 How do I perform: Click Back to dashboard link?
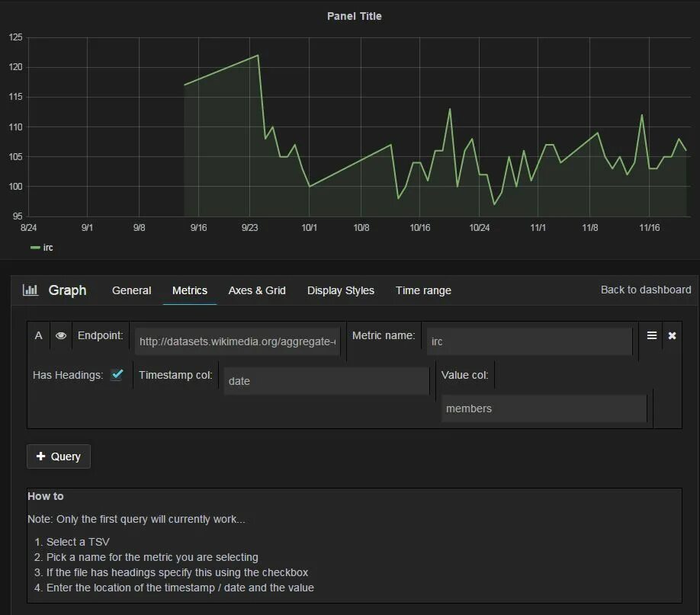(x=646, y=290)
